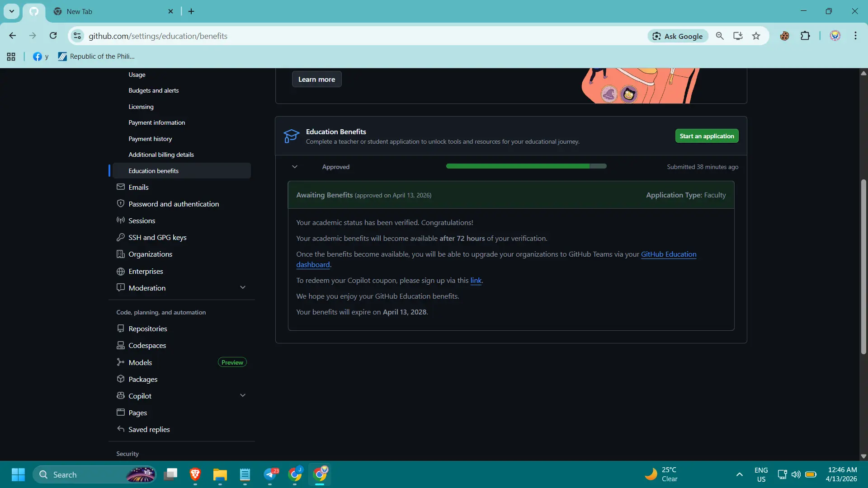Open the GitHub Education dashboard link

point(669,254)
